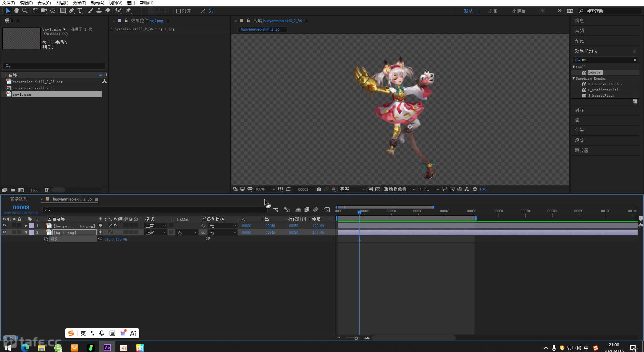Toggle the transparency grid in the viewer
644x352 pixels.
click(378, 189)
